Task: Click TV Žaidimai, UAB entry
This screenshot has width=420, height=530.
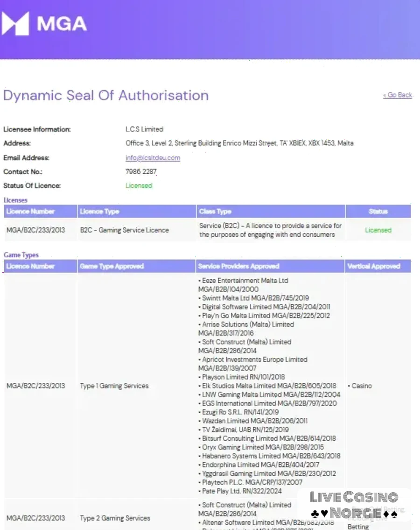Action: (x=244, y=430)
